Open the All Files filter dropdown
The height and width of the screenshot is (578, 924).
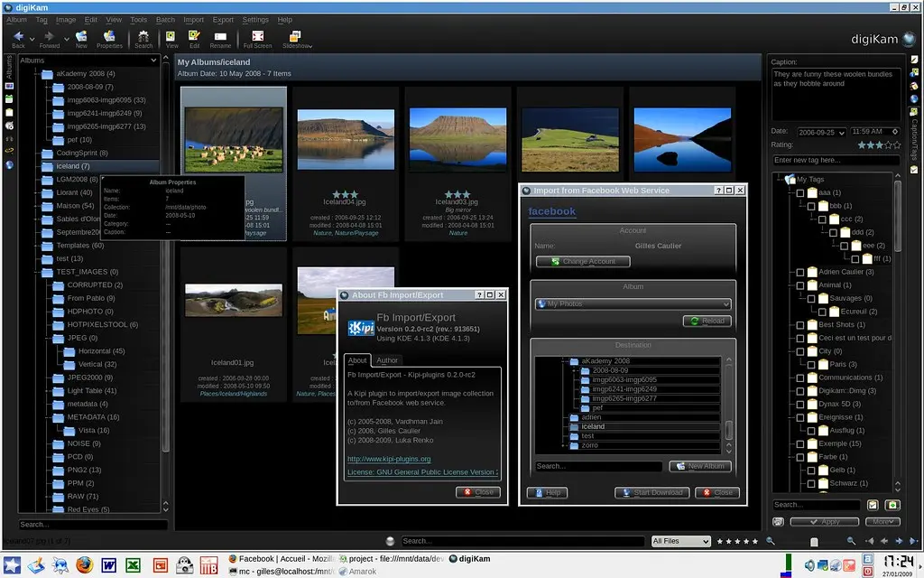tap(681, 541)
